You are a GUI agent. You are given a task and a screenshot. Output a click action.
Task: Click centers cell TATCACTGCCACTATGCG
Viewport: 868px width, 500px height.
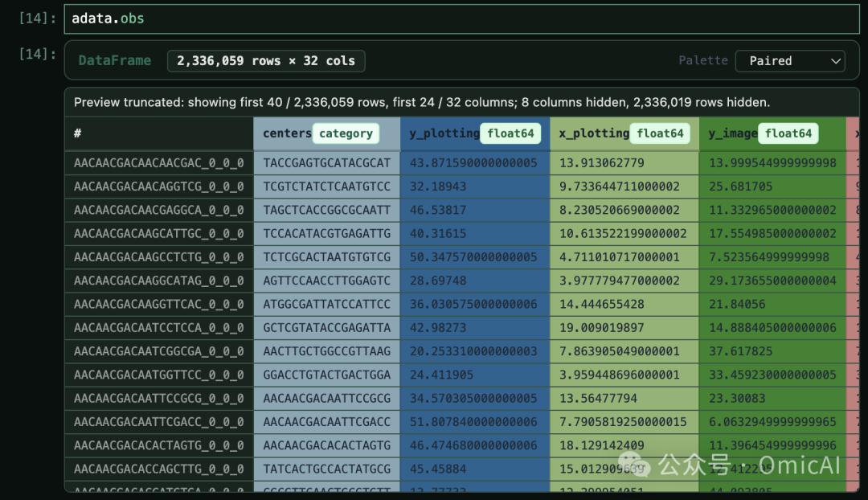326,469
